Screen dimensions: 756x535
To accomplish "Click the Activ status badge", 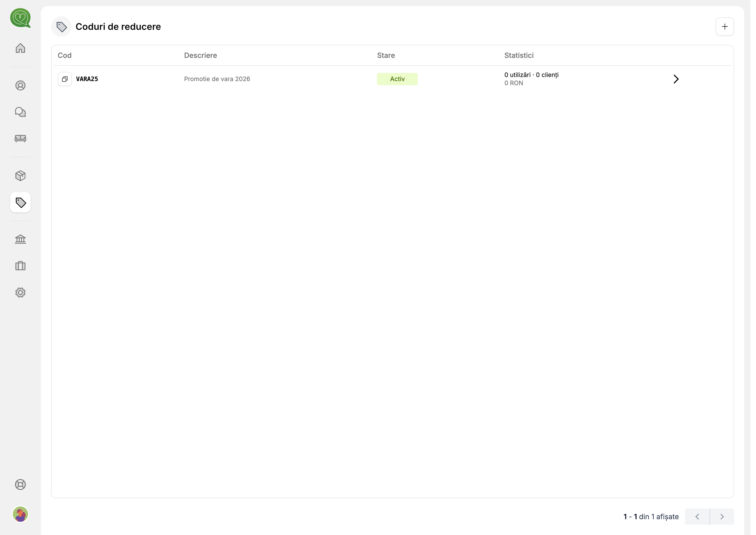I will (397, 79).
